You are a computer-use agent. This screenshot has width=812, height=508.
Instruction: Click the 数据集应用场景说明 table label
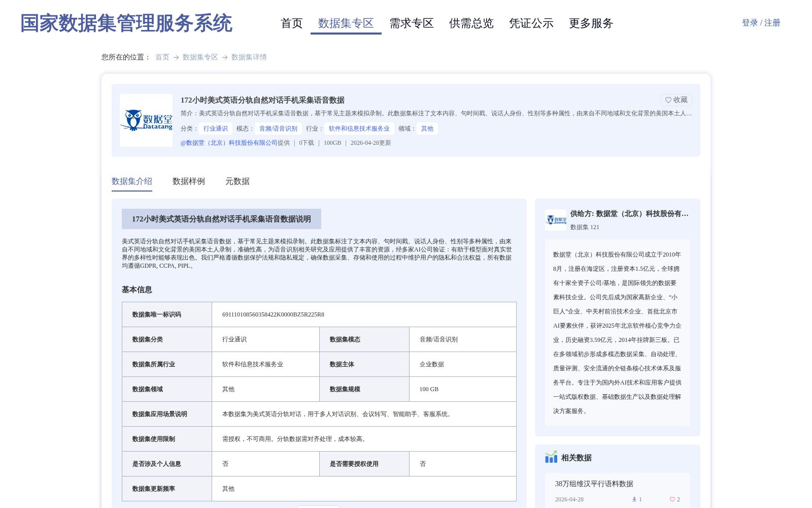(x=160, y=414)
